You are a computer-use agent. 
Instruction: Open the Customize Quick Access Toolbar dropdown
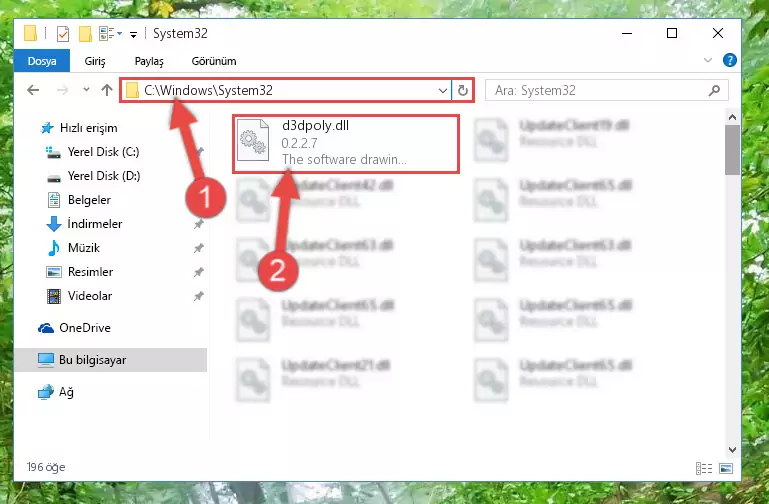(x=133, y=34)
